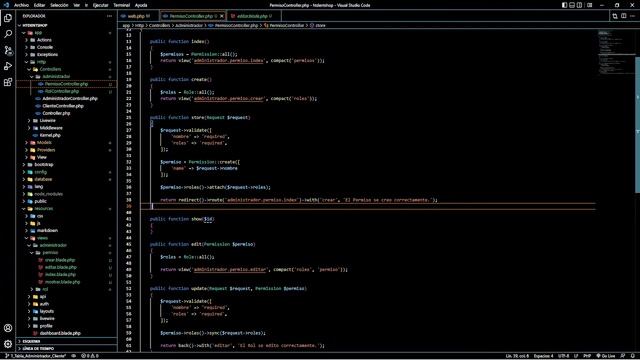
Task: Click Espacios: 4 indentation setting
Action: 543,356
